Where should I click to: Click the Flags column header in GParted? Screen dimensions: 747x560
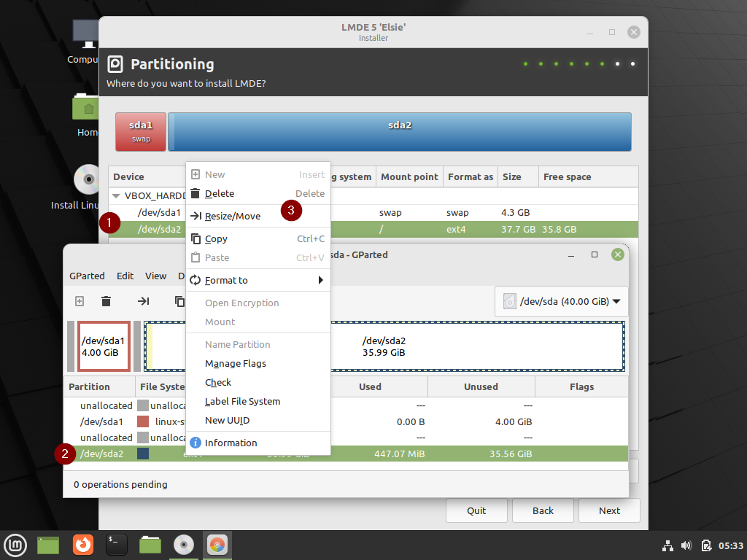click(581, 386)
